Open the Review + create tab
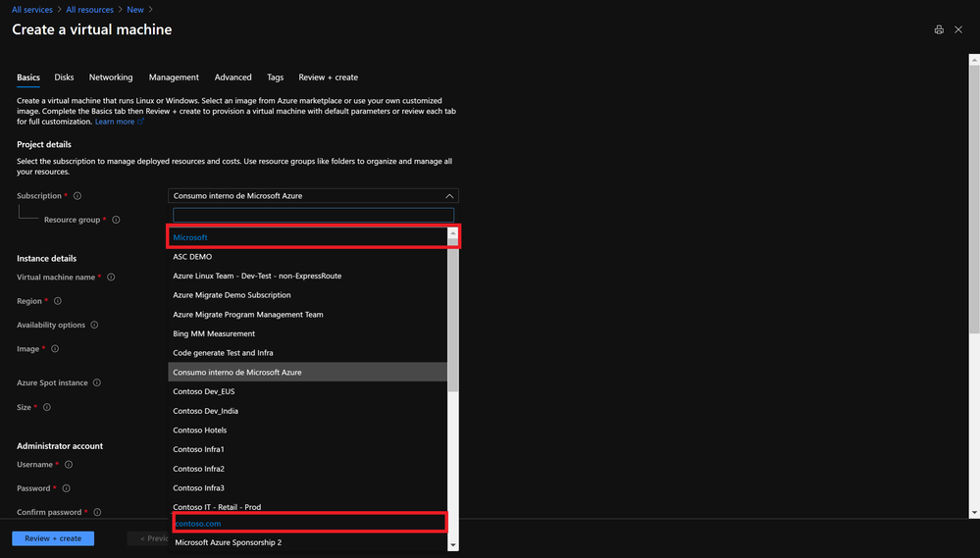 328,77
